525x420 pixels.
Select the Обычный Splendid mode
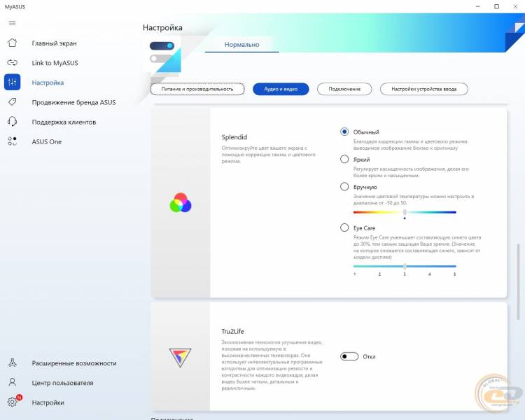click(344, 132)
